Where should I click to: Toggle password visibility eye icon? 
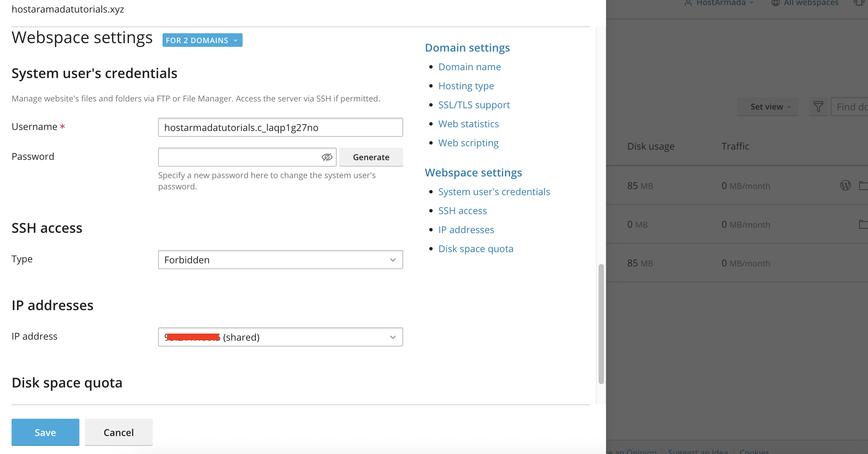pos(327,157)
